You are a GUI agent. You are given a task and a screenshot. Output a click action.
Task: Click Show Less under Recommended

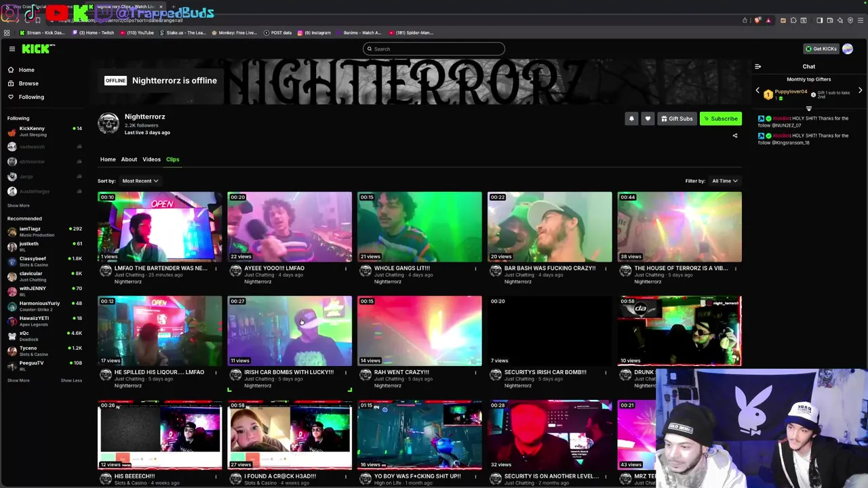point(71,380)
